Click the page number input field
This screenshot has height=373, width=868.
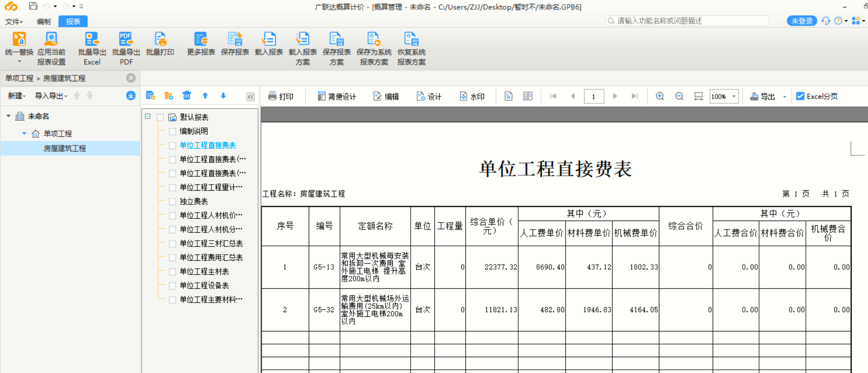594,96
